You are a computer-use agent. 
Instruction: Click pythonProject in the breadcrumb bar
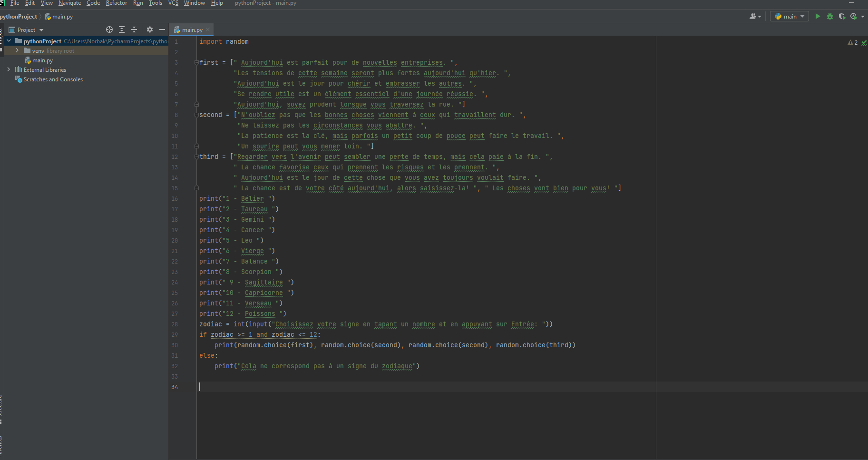pyautogui.click(x=19, y=16)
